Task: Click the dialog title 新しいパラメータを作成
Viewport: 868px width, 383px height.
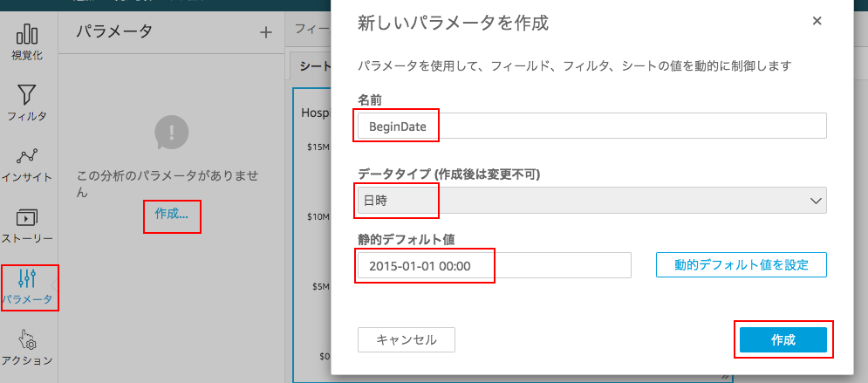Action: 453,23
